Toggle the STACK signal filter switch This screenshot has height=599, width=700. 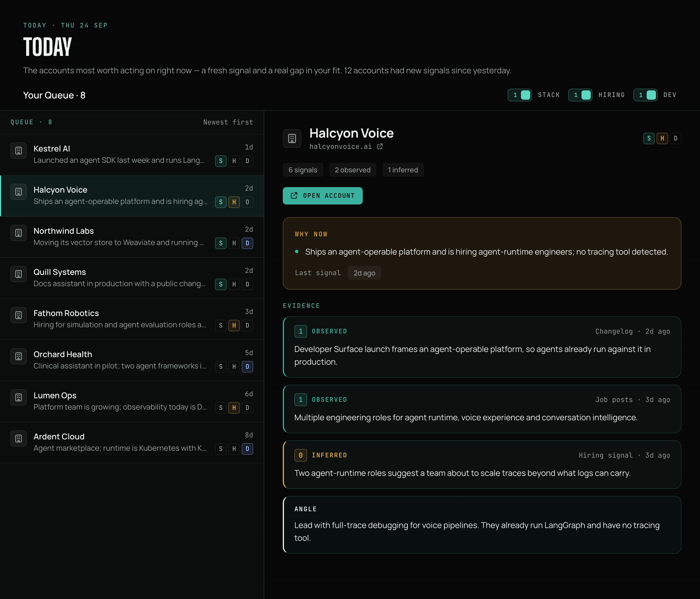point(519,95)
